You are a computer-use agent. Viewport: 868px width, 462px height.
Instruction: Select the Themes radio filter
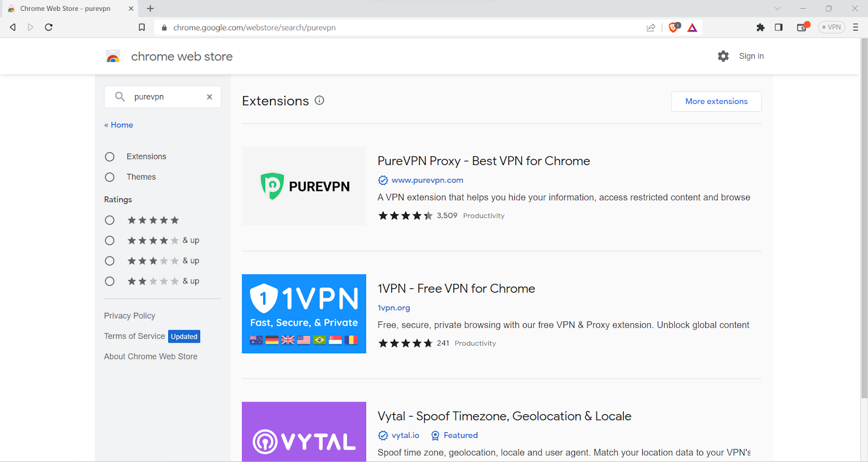pos(110,177)
